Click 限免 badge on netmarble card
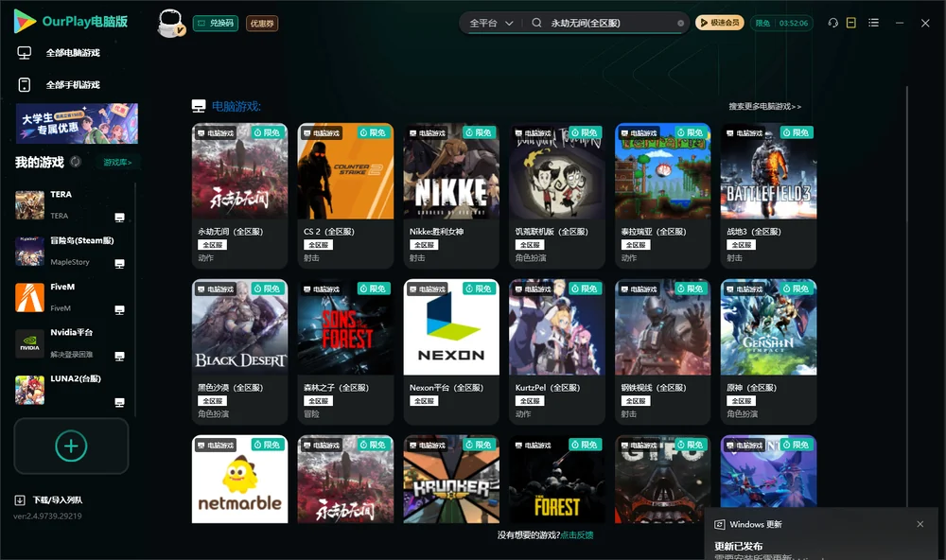Image resolution: width=946 pixels, height=560 pixels. coord(268,445)
